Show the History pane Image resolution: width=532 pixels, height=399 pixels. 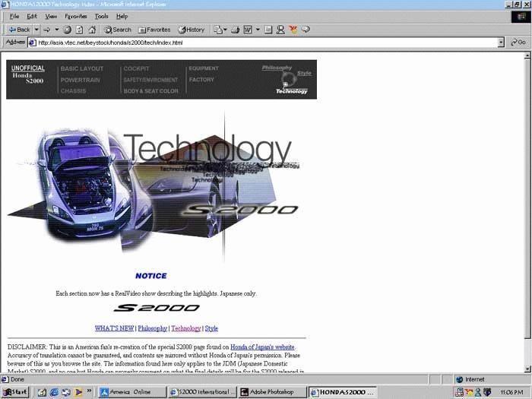192,30
